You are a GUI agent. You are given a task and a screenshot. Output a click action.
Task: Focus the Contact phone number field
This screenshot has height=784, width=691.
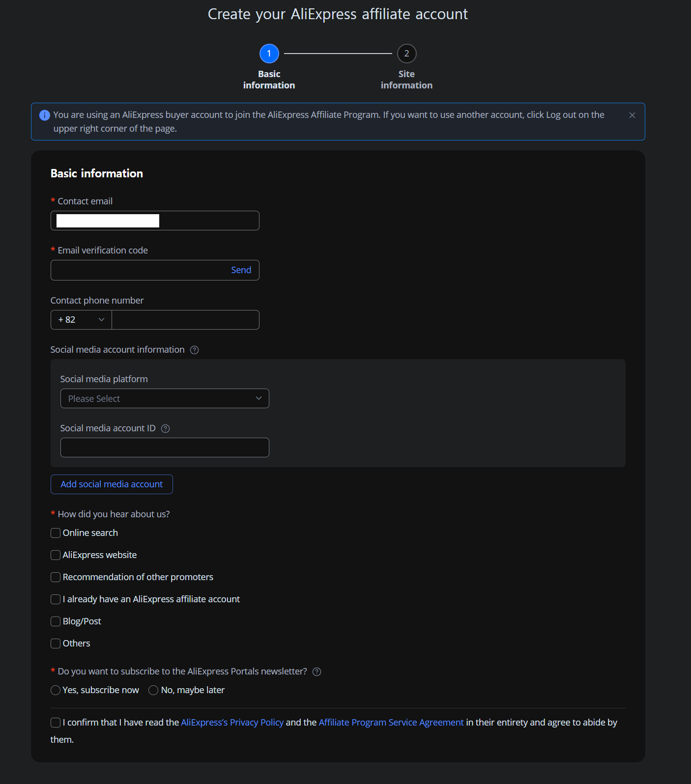coord(185,320)
